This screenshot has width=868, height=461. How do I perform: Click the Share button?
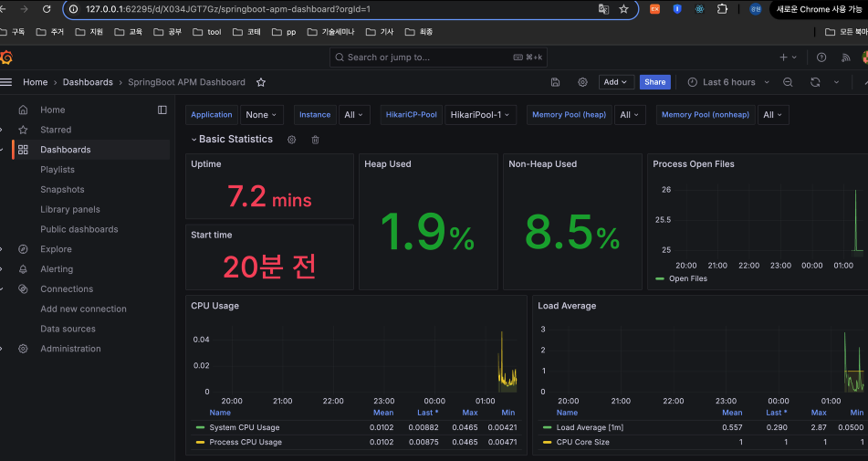point(654,82)
